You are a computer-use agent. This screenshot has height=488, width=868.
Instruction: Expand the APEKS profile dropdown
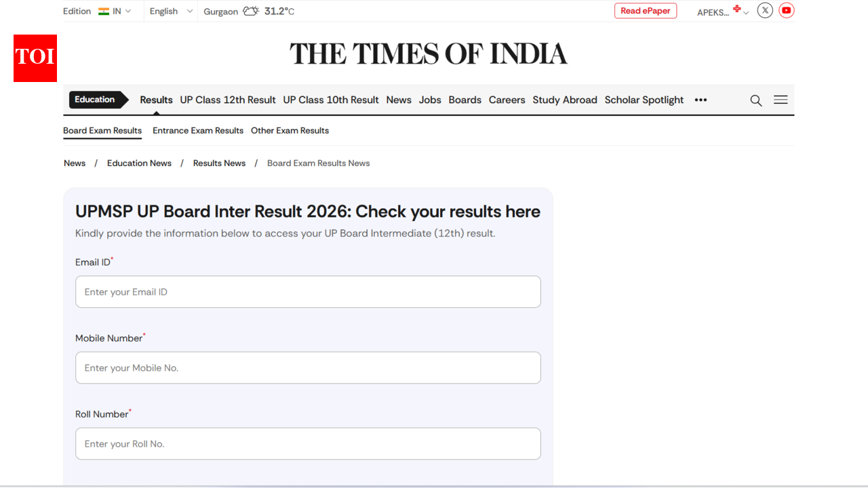coord(721,12)
